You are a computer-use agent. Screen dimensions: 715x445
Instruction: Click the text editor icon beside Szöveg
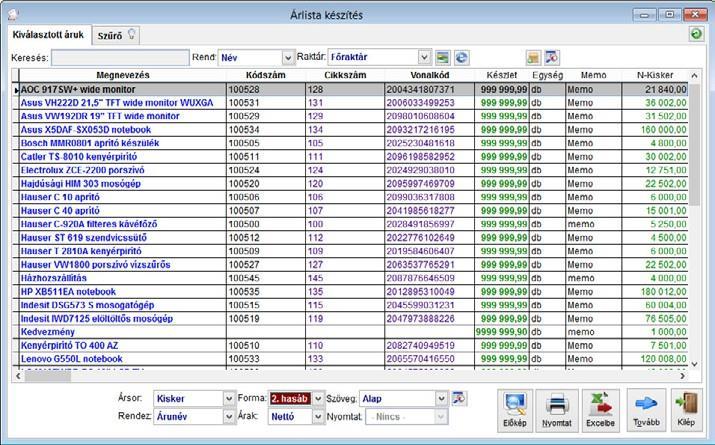point(459,398)
